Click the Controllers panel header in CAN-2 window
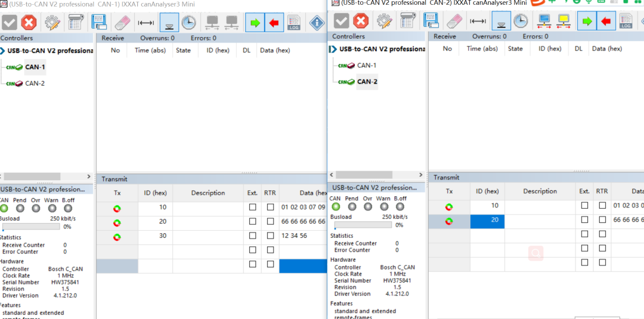644x319 pixels. click(376, 36)
